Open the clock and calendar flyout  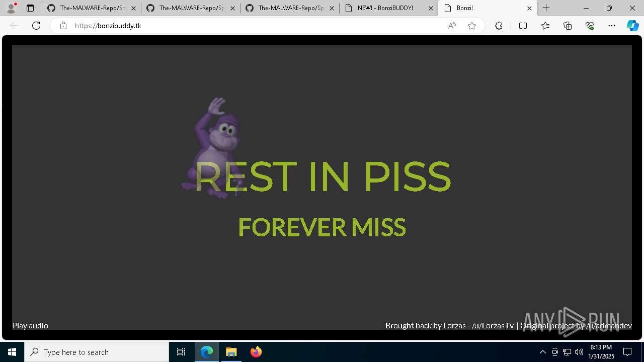[601, 352]
